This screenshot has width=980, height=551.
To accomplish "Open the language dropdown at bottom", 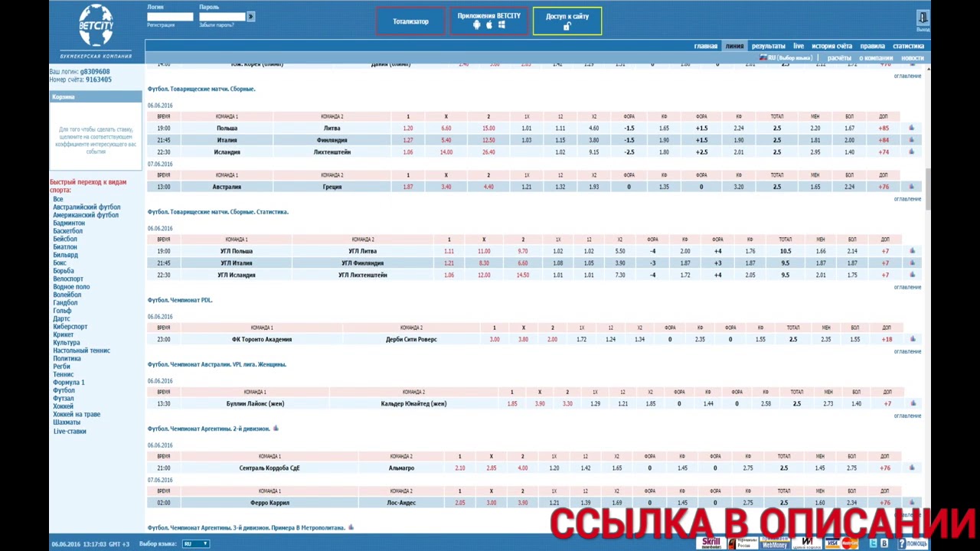I will [195, 543].
